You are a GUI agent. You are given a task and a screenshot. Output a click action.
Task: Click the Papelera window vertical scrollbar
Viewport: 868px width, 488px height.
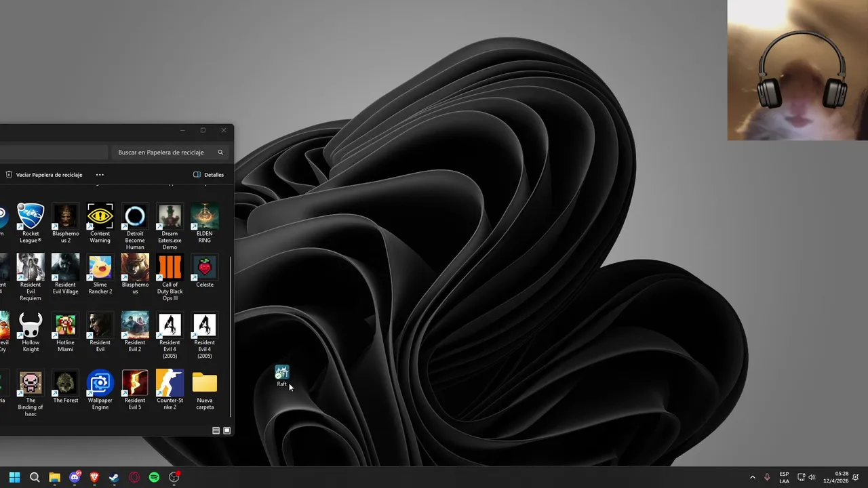click(231, 337)
